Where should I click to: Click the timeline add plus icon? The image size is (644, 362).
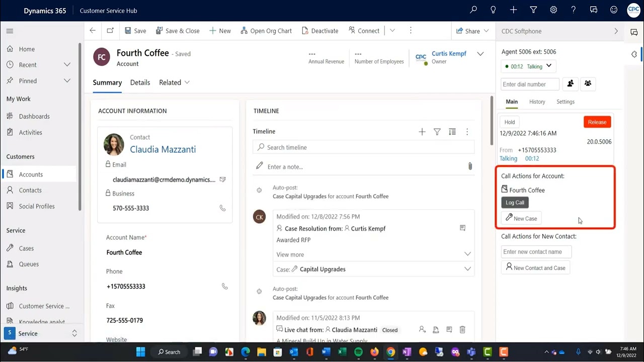pos(422,132)
